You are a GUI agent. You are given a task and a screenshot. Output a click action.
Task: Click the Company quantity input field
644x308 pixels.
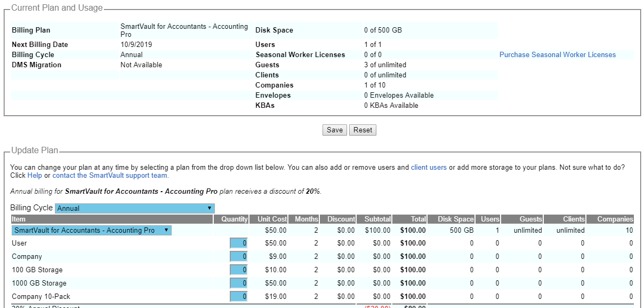[x=239, y=257]
